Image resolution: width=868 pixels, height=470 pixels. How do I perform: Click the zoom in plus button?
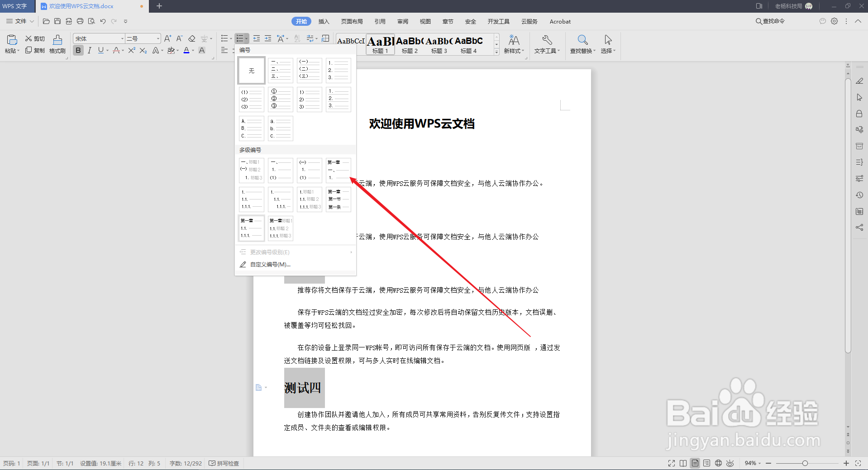click(x=846, y=463)
